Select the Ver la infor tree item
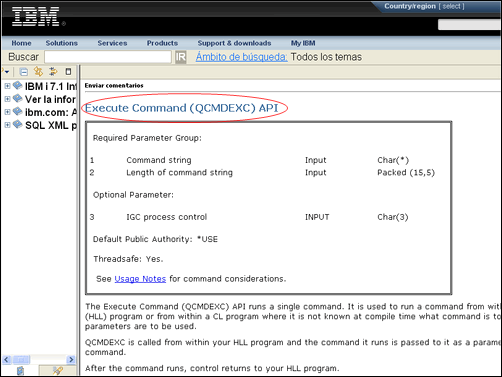Screen dimensions: 502x377 coord(51,99)
